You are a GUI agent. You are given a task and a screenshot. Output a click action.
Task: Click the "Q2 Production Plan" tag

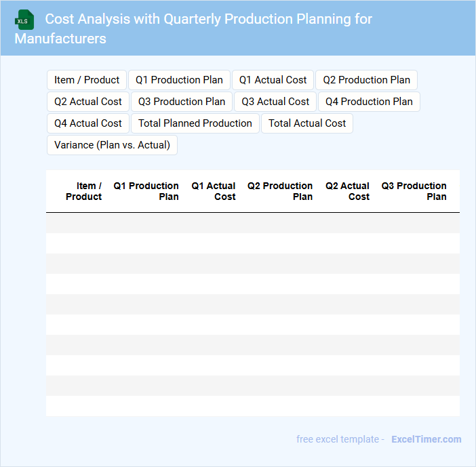366,80
